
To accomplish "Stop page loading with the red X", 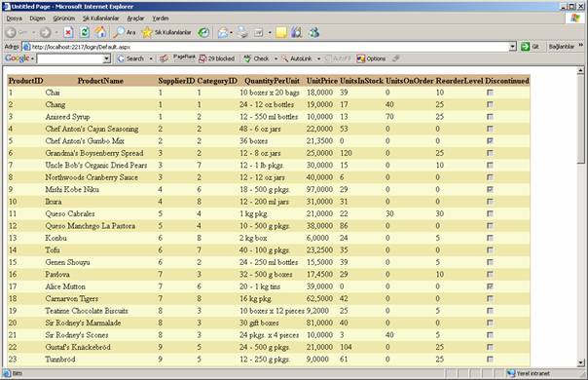I will [x=68, y=33].
